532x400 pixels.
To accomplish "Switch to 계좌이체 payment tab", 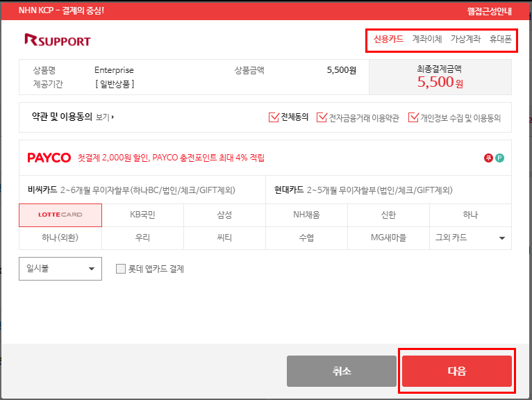I will [427, 39].
